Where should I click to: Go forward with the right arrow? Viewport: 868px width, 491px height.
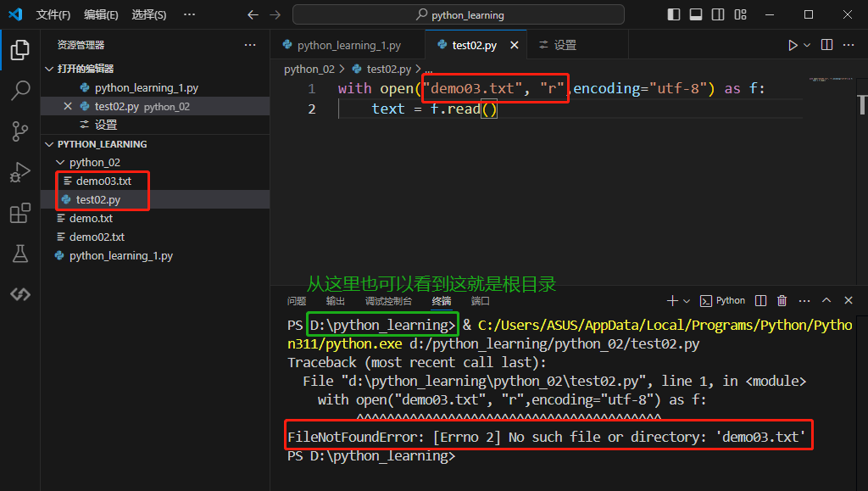(x=275, y=15)
